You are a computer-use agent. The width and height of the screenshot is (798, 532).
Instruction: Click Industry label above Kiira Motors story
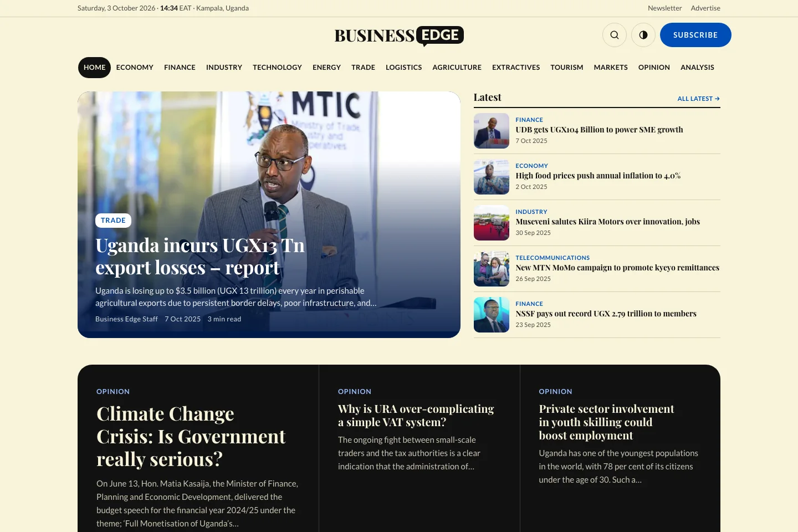tap(531, 212)
